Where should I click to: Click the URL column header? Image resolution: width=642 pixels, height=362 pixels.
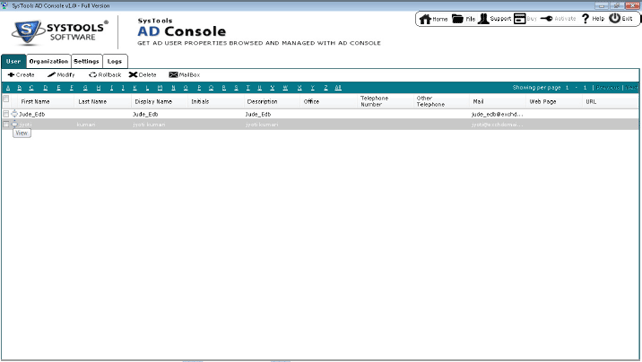click(x=591, y=102)
